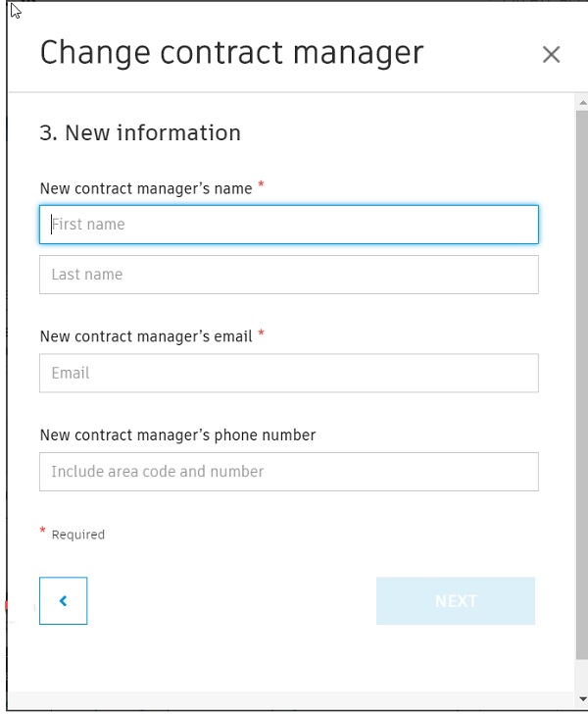
Task: Click the "New contract manager's email" label
Action: pyautogui.click(x=146, y=336)
